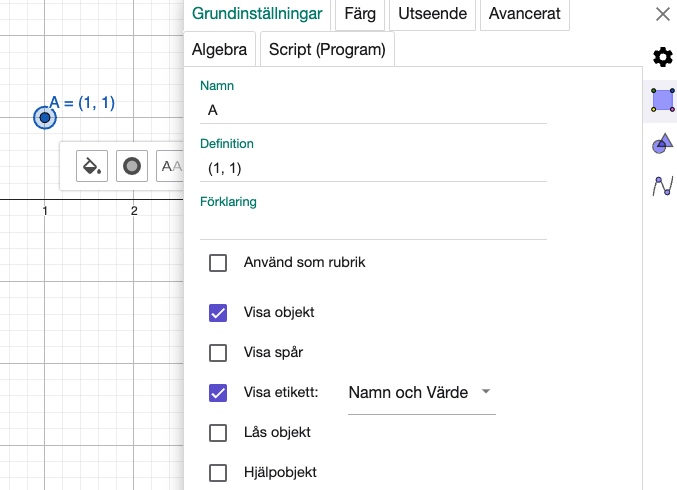Open the fill color bucket tool
Viewport: 677px width, 490px height.
pyautogui.click(x=92, y=166)
